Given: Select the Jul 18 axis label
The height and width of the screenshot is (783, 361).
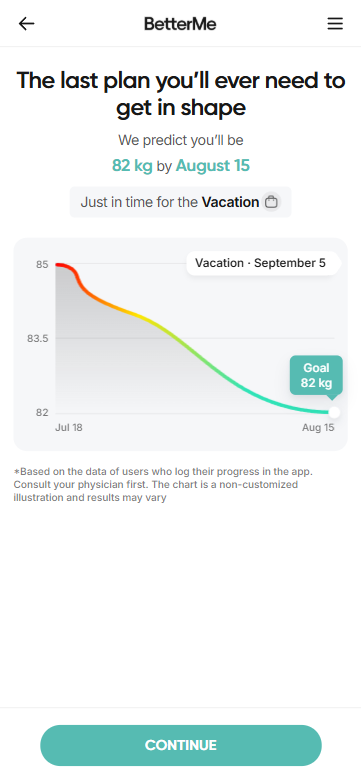Looking at the screenshot, I should [x=68, y=428].
